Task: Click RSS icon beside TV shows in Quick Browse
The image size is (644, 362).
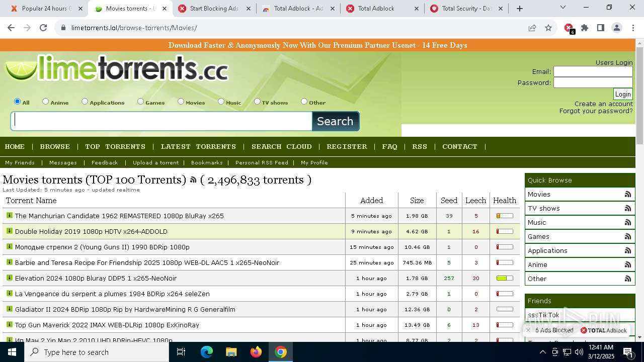Action: point(628,208)
